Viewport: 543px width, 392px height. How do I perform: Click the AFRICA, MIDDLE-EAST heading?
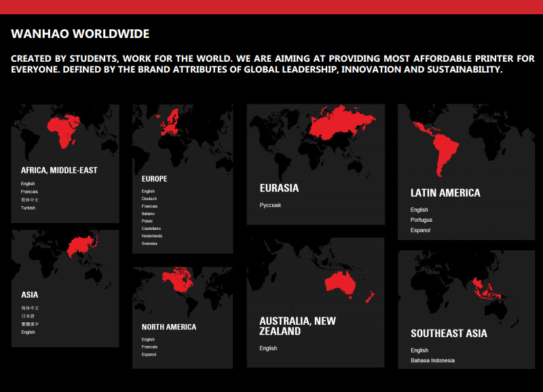(x=59, y=170)
